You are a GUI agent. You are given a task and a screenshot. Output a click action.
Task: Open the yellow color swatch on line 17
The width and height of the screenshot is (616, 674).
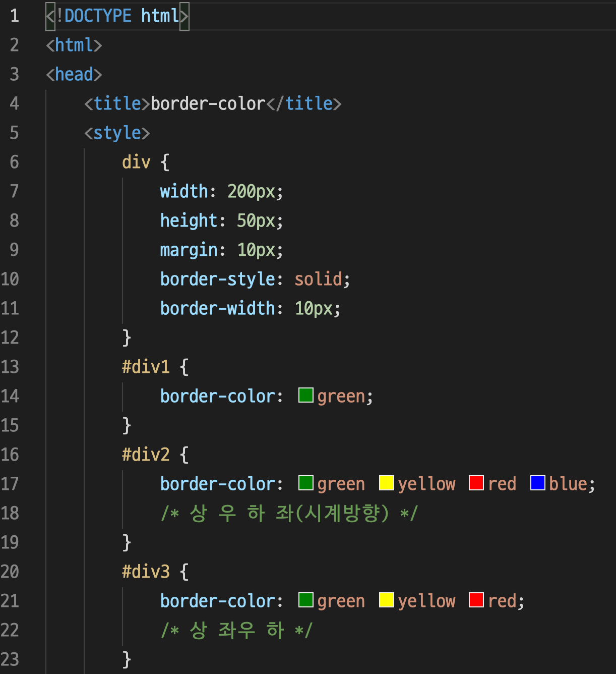pyautogui.click(x=387, y=483)
